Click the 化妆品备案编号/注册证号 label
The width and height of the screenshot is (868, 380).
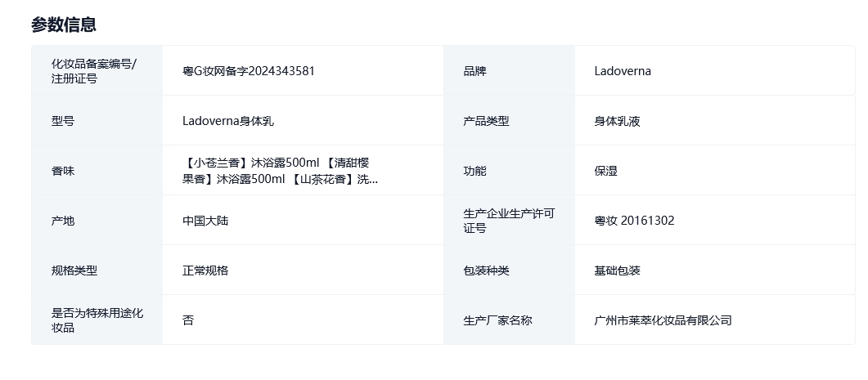pyautogui.click(x=93, y=71)
